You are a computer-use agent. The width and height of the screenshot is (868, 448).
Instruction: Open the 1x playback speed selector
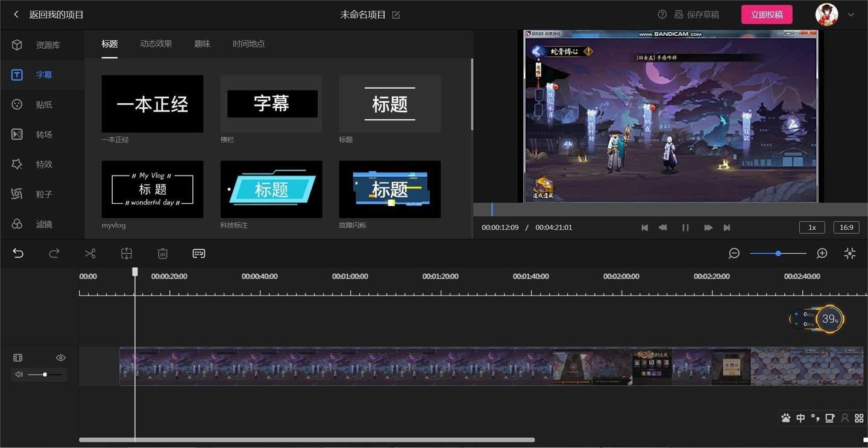pyautogui.click(x=812, y=227)
